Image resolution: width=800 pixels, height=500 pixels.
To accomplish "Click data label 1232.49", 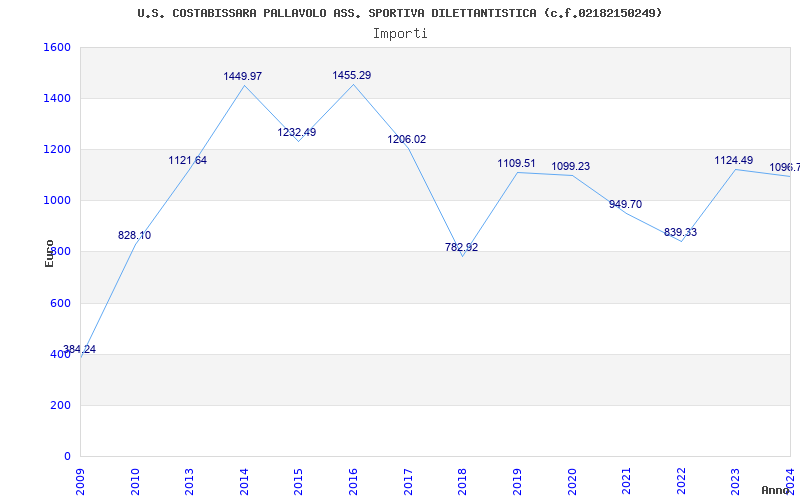I will pyautogui.click(x=297, y=132).
